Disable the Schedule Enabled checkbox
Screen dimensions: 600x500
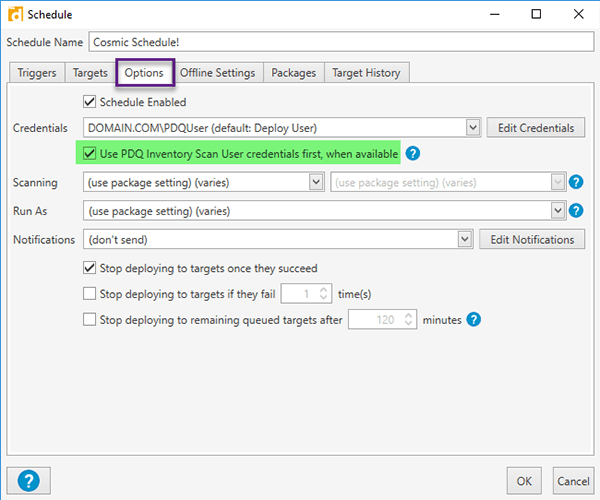(91, 102)
